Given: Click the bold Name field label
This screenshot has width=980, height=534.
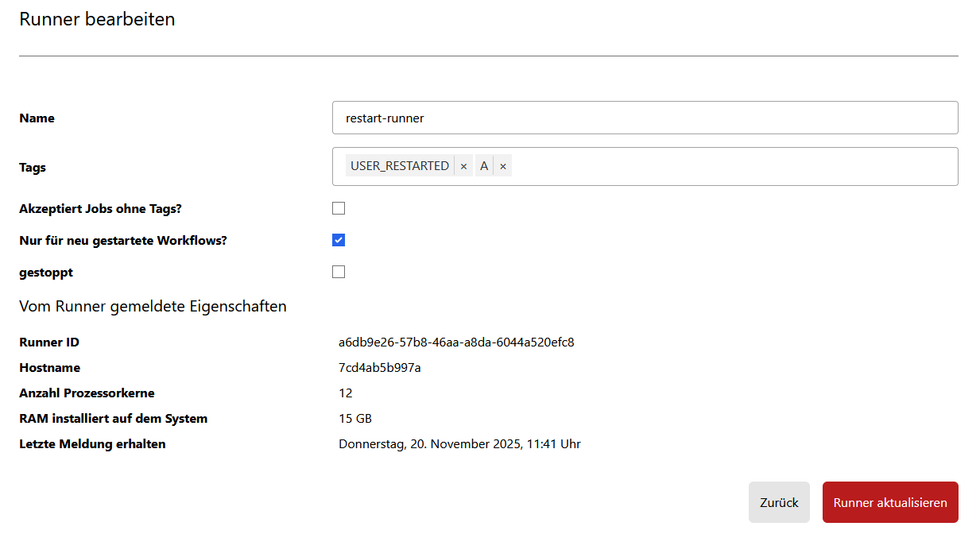Looking at the screenshot, I should tap(37, 118).
